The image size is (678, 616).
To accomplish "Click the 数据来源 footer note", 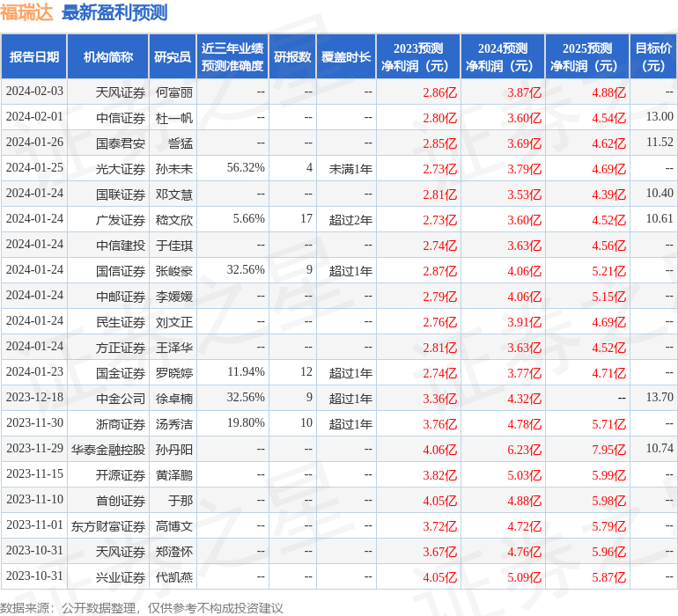I will click(142, 608).
